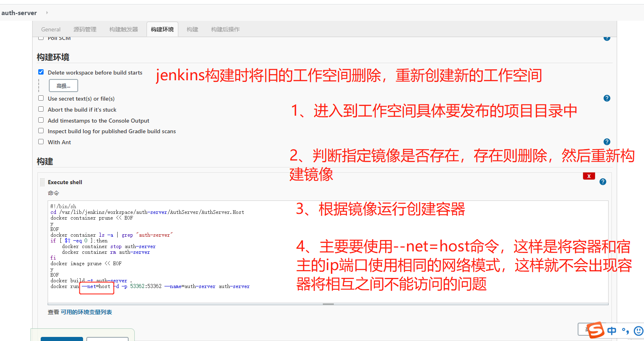Click the Sogou input method logo
The image size is (644, 341).
[x=596, y=330]
